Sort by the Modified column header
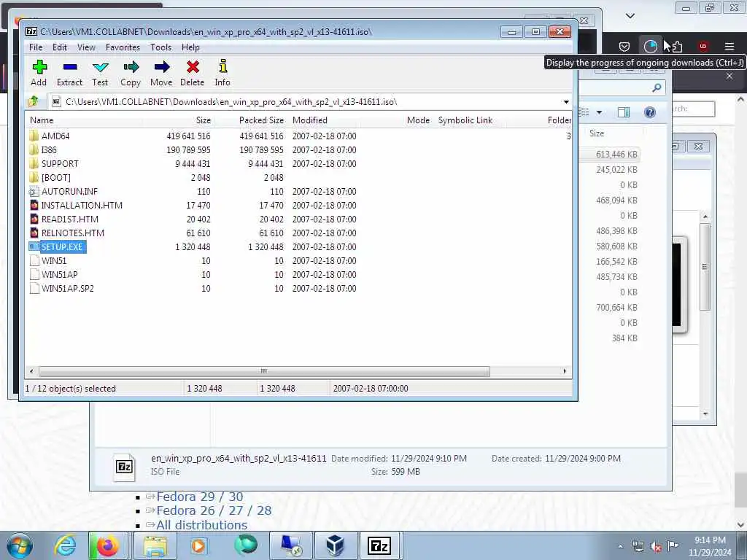Screen dimensions: 747x560 (x=309, y=120)
